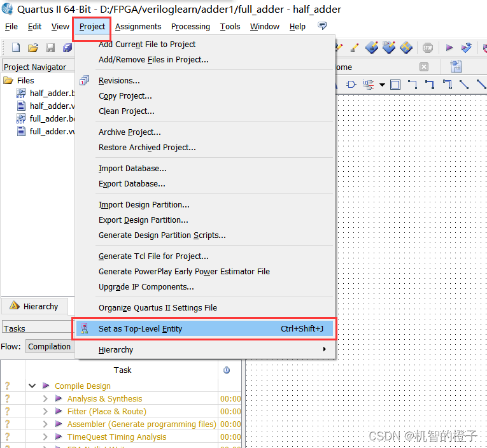487x448 pixels.
Task: Click the Files folder node
Action: (18, 80)
